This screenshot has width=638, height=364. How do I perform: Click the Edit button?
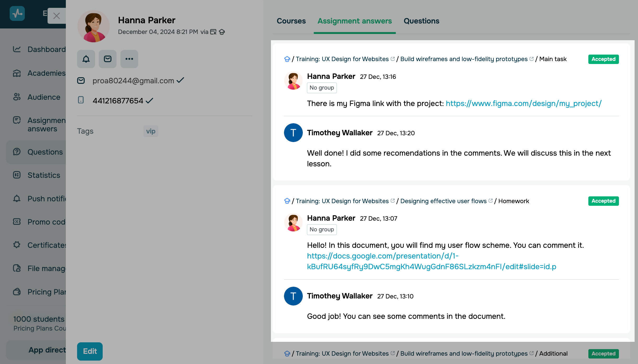coord(90,351)
